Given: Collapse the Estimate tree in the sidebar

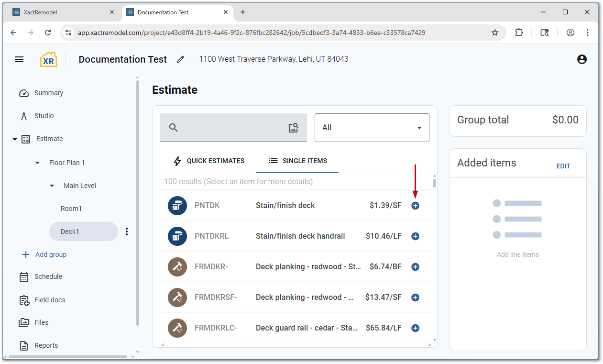Looking at the screenshot, I should coord(14,139).
